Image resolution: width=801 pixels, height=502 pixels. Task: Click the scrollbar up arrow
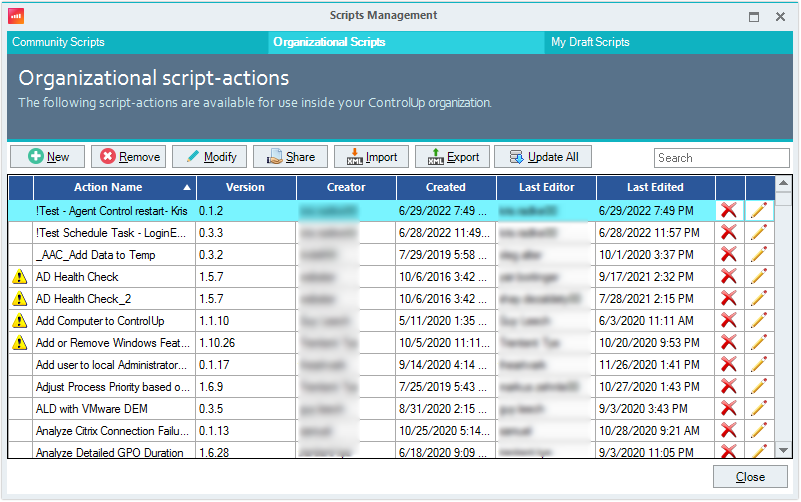(x=784, y=183)
